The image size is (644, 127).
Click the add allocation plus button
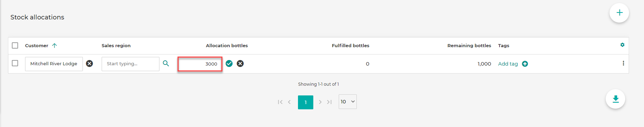pos(619,13)
